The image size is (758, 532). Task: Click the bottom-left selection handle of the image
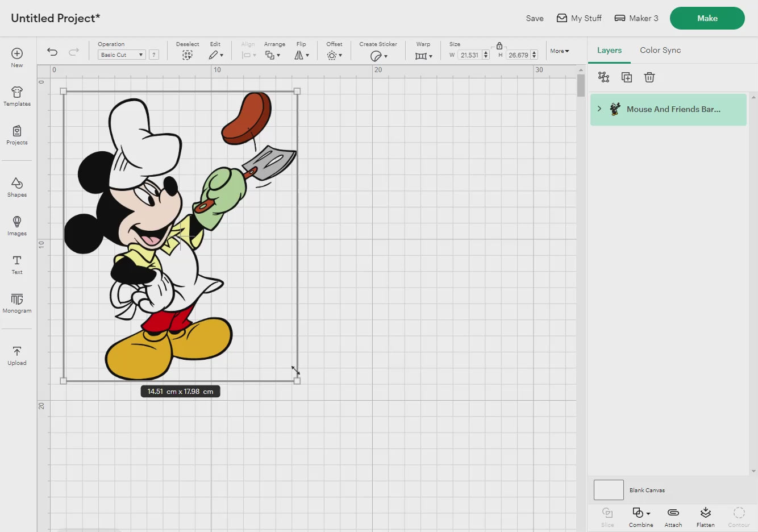63,381
